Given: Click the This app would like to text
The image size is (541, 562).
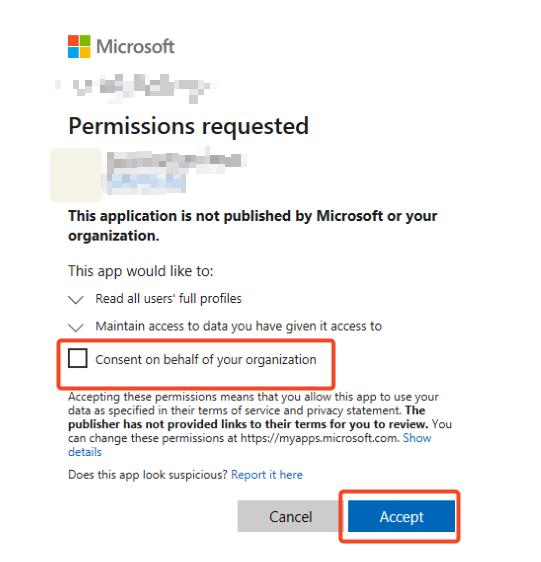Looking at the screenshot, I should (141, 271).
